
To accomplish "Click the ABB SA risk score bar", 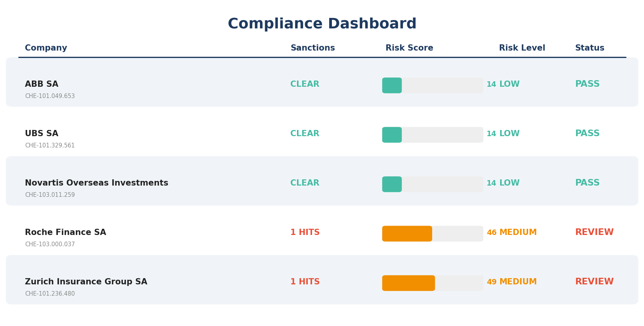I will [433, 85].
